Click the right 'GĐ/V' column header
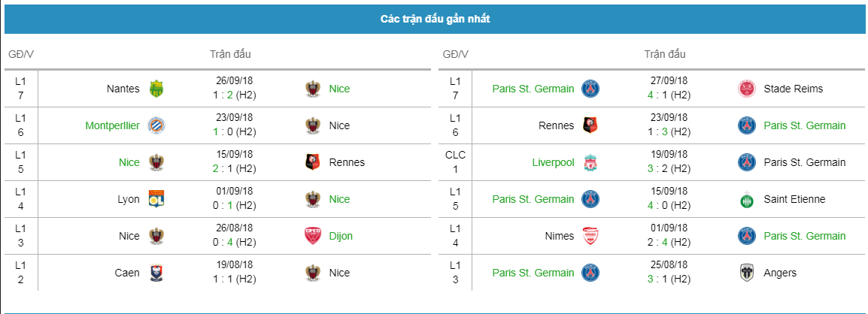The image size is (868, 314). click(455, 54)
